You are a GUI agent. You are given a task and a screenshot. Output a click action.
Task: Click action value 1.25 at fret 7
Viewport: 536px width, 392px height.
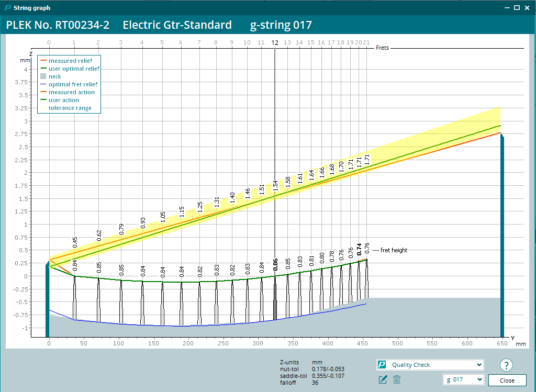(x=200, y=207)
